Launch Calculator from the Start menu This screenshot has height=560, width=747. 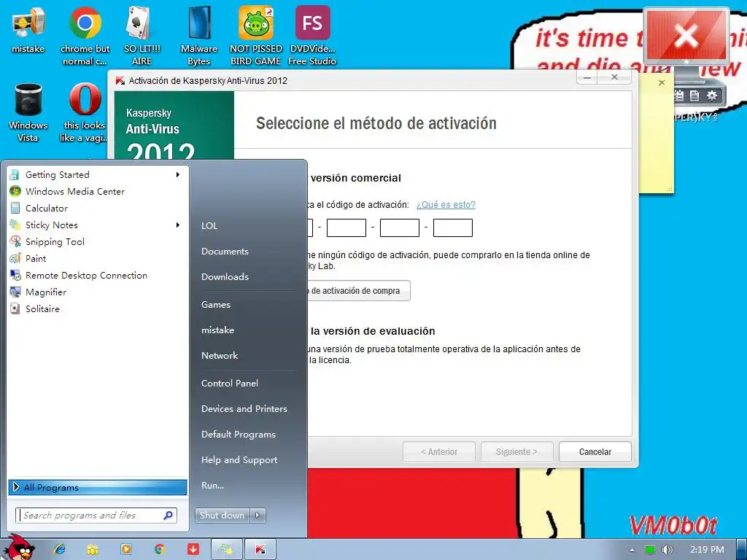coord(96,208)
